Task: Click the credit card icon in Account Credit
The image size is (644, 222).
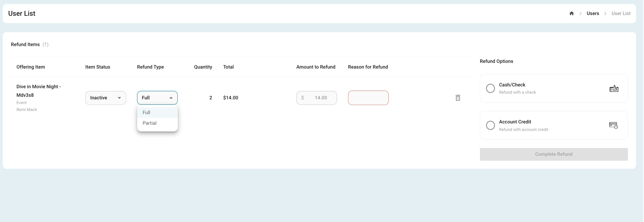Action: point(614,125)
